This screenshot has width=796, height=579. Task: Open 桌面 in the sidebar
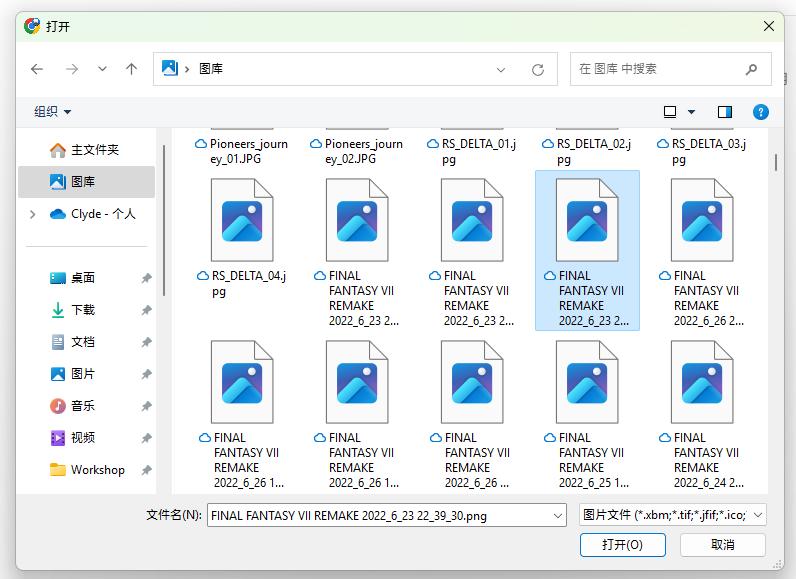coord(86,278)
